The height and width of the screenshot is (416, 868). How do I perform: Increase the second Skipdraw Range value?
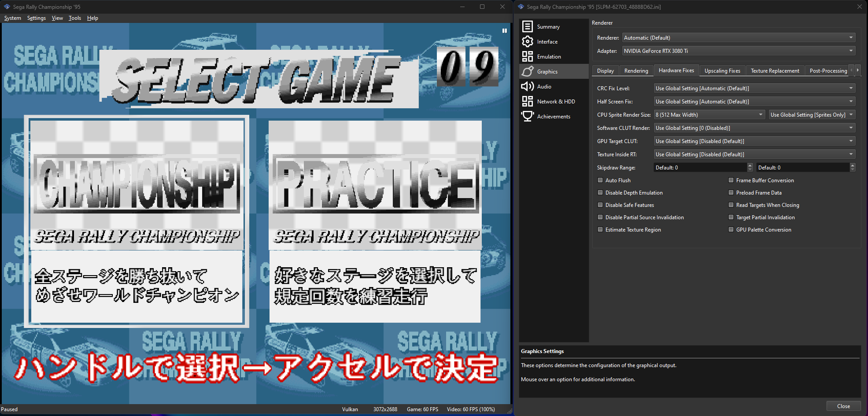coord(853,165)
